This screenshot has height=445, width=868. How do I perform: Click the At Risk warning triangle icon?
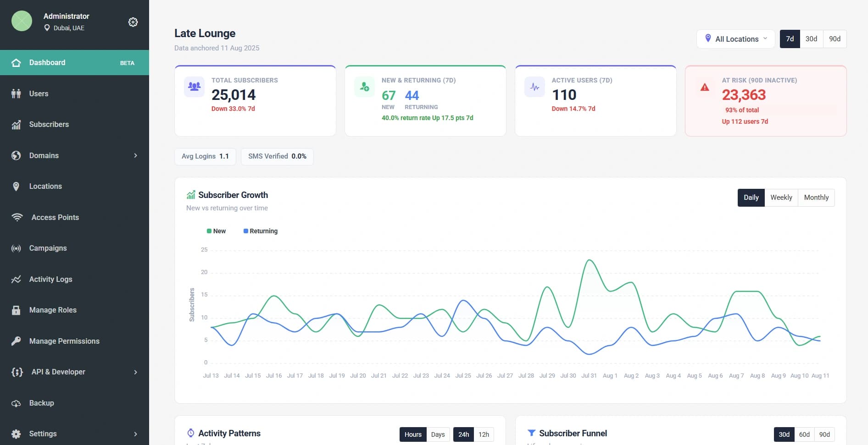click(x=705, y=87)
